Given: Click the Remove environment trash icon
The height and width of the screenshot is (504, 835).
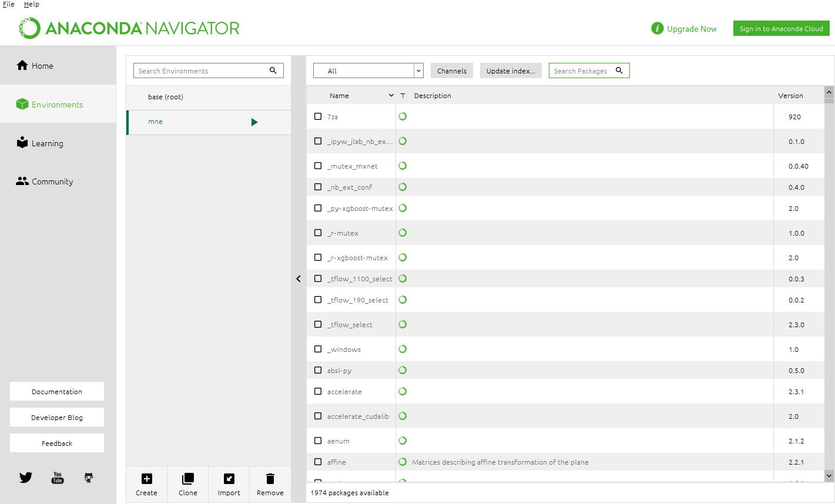Looking at the screenshot, I should [x=270, y=479].
